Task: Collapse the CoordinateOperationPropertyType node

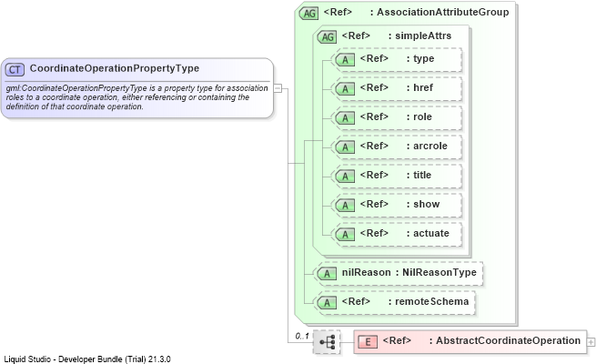Action: [278, 88]
